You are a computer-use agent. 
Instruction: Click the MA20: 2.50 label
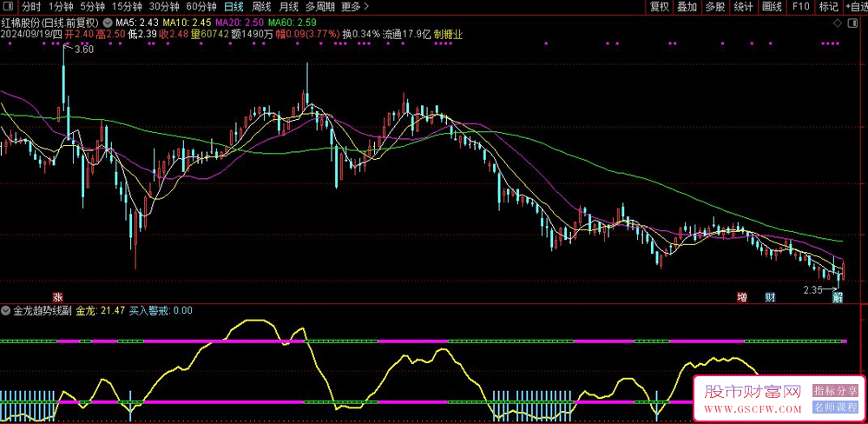[240, 23]
